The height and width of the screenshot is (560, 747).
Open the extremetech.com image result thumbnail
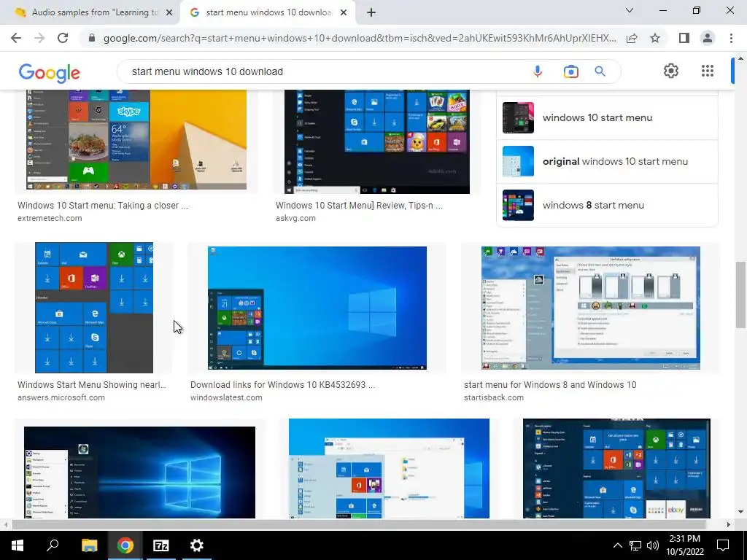point(136,139)
